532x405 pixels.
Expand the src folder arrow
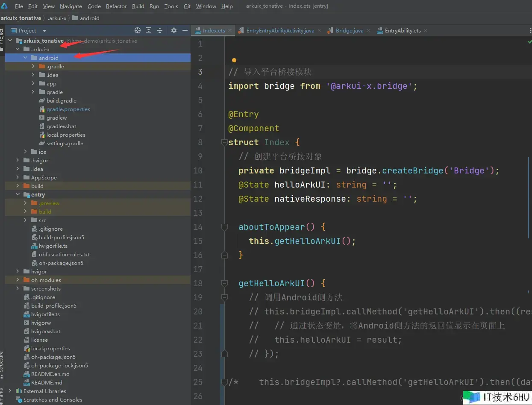pos(26,220)
